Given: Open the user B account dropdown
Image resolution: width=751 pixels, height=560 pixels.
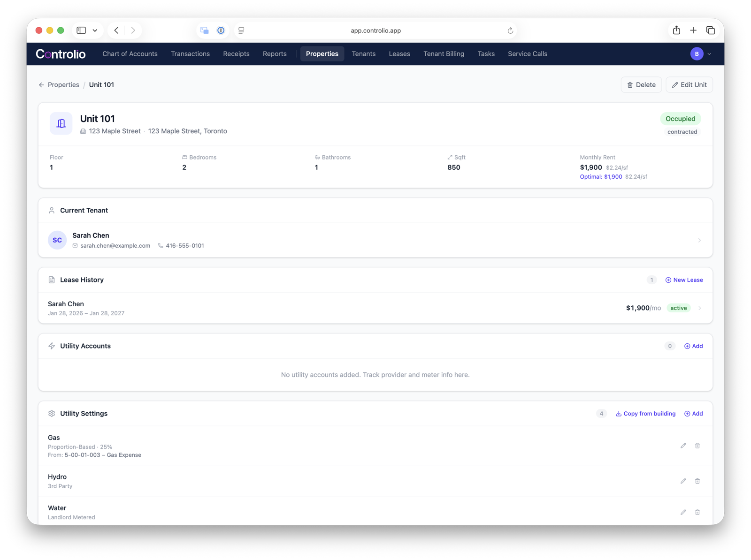Looking at the screenshot, I should (701, 54).
